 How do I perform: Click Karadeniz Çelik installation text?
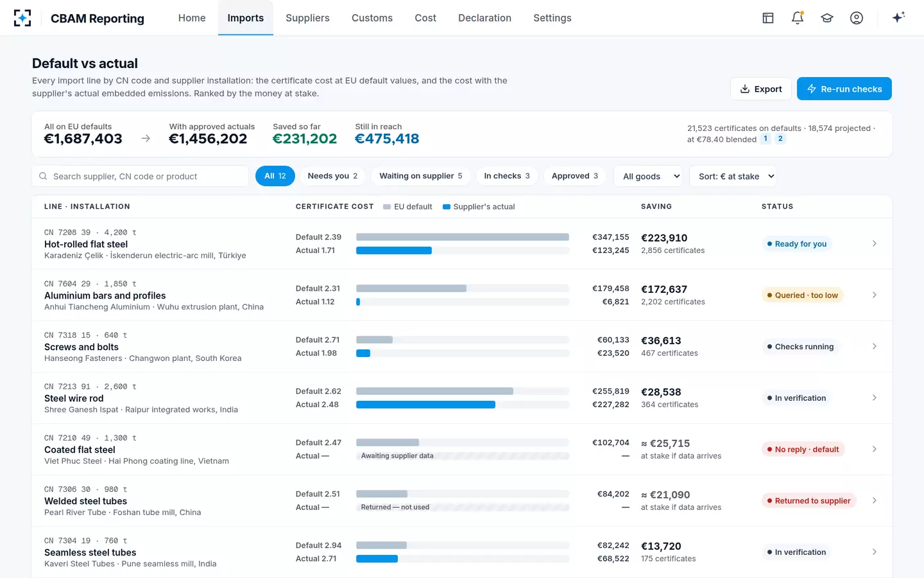[x=145, y=256]
